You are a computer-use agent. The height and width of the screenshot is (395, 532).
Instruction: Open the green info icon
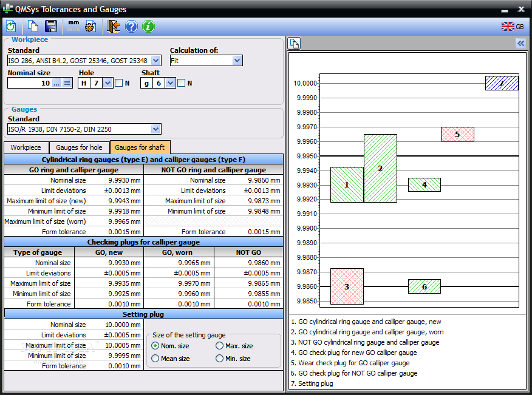148,27
